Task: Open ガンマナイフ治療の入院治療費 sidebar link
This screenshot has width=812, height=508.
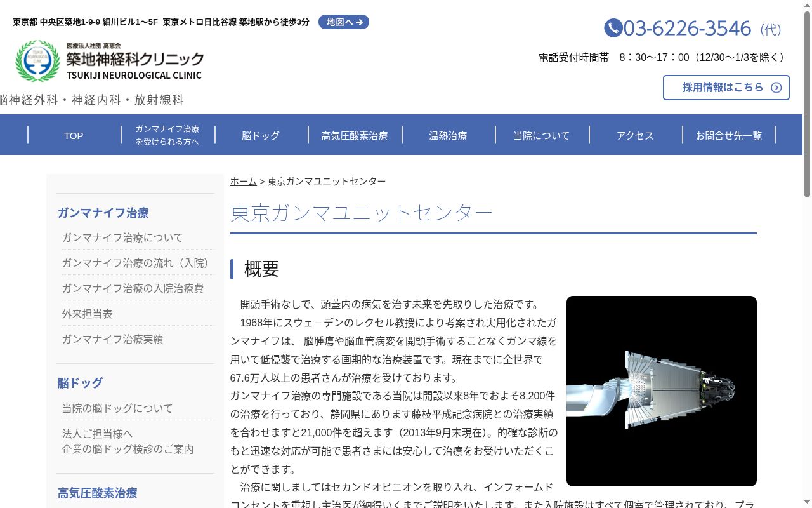Action: tap(133, 288)
